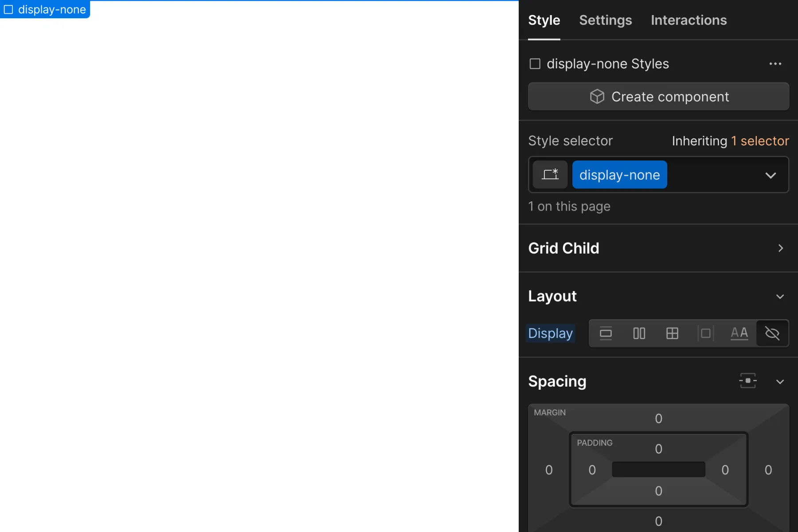This screenshot has width=798, height=532.
Task: Click the '1 selector' inheriting link
Action: [760, 141]
